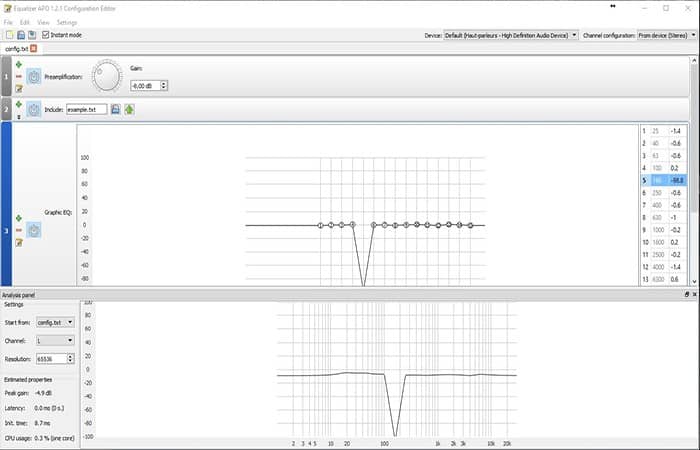
Task: Remove the Graphic EQ filter with red minus
Action: pyautogui.click(x=19, y=230)
